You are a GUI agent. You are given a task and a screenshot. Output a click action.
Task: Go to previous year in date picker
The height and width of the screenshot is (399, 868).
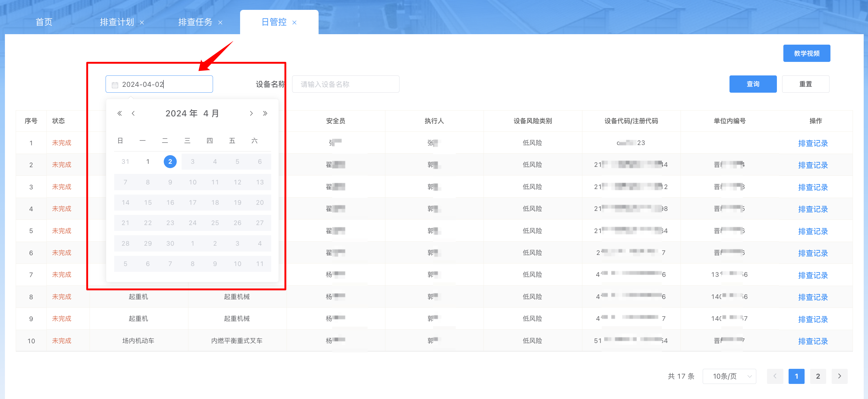pos(119,114)
